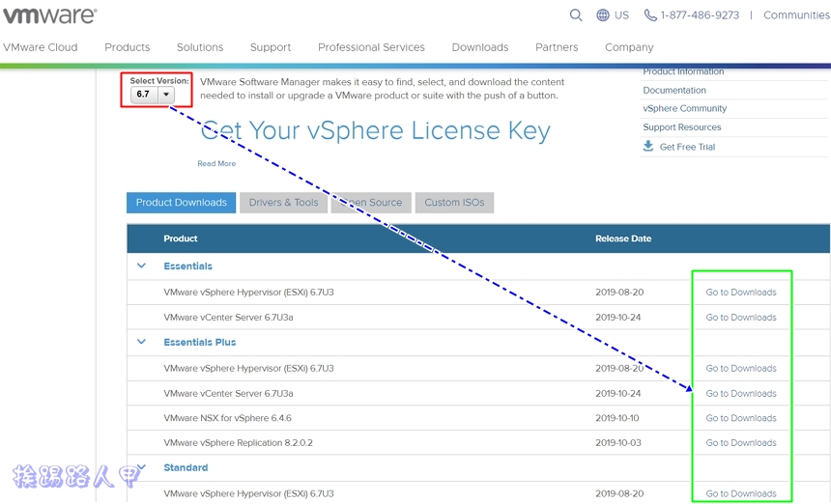Image resolution: width=831 pixels, height=504 pixels.
Task: Open the Products menu
Action: pyautogui.click(x=128, y=47)
